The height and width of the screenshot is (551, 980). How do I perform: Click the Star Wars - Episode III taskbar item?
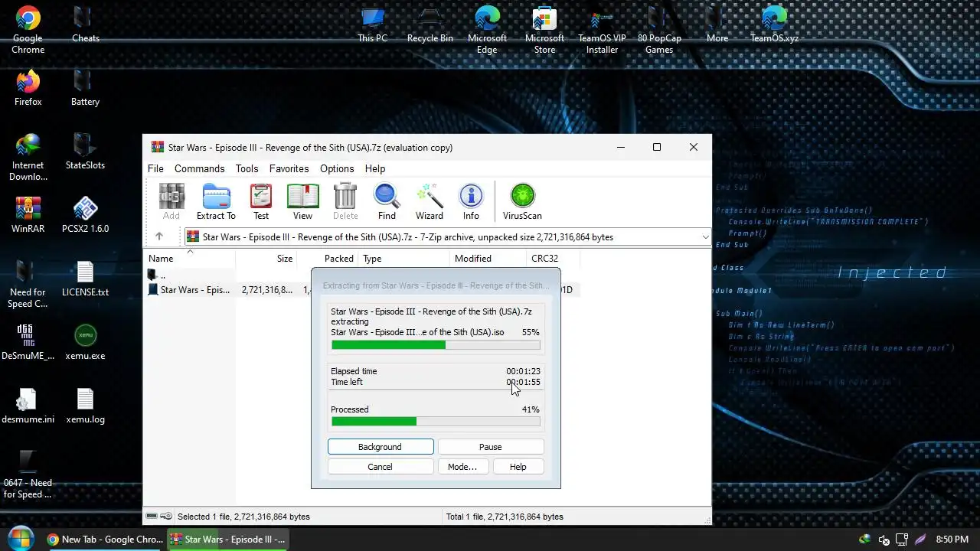228,540
